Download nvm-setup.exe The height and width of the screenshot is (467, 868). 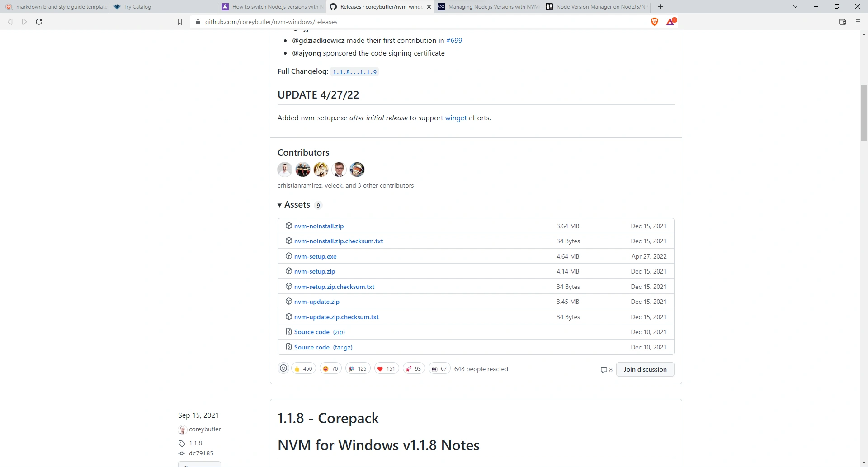[x=315, y=256]
